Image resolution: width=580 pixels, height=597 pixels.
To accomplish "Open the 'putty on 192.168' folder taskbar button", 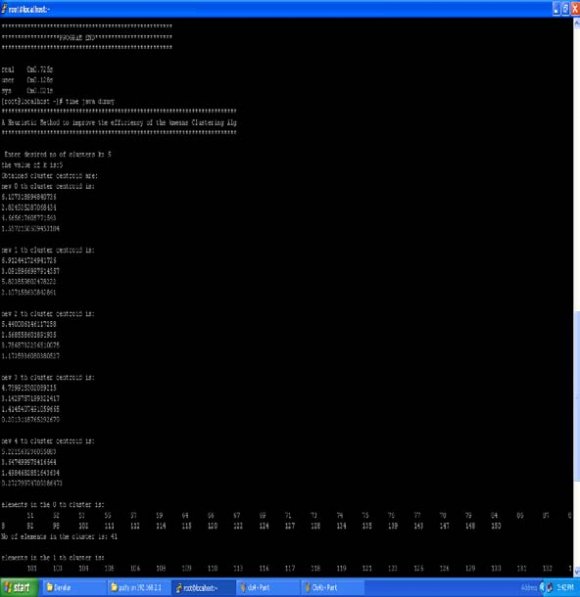I will coord(137,587).
